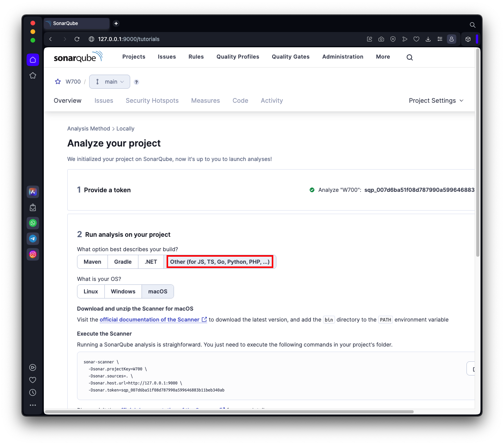
Task: Expand the Project Settings menu
Action: click(x=436, y=100)
